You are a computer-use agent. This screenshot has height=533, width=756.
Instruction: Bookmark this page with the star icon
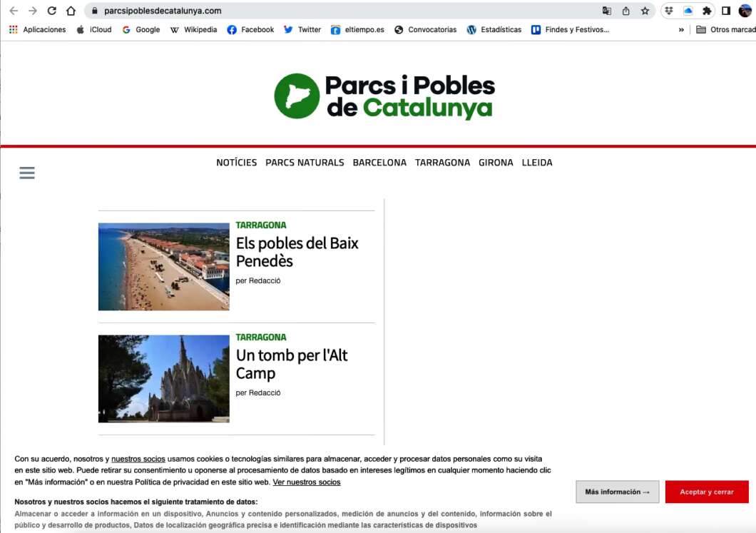(645, 11)
